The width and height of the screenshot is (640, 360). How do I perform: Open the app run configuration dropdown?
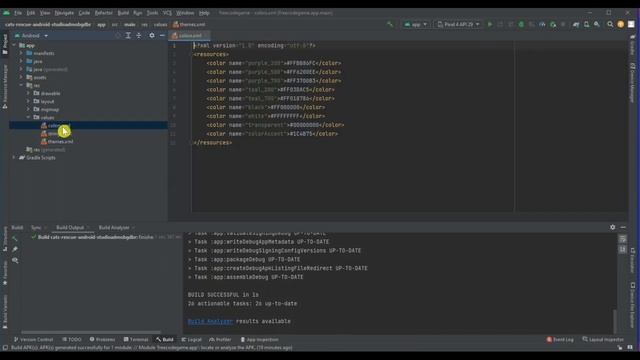pos(416,24)
